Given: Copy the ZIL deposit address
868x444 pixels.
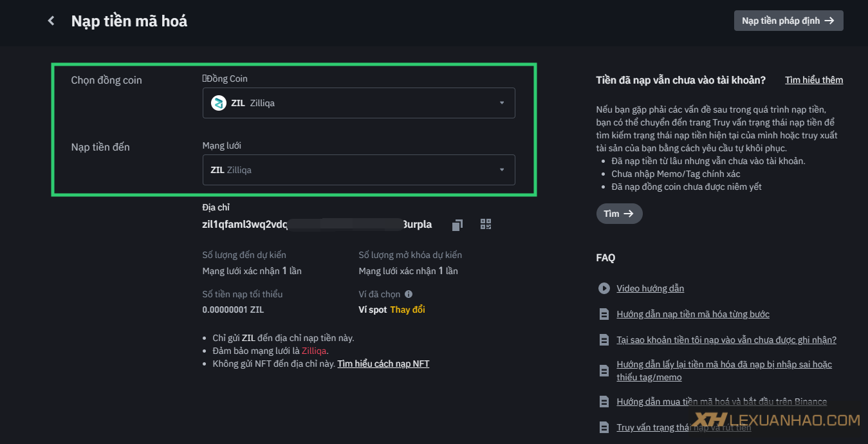Looking at the screenshot, I should pyautogui.click(x=457, y=225).
